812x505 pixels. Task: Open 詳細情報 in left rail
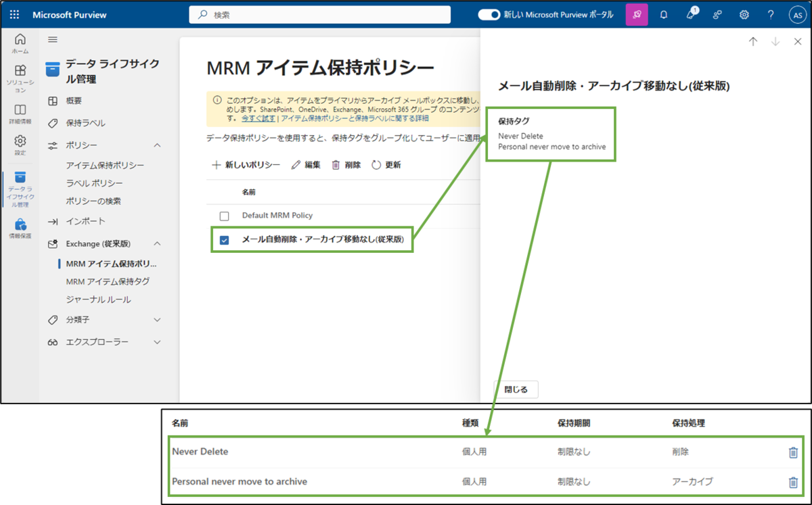tap(20, 114)
